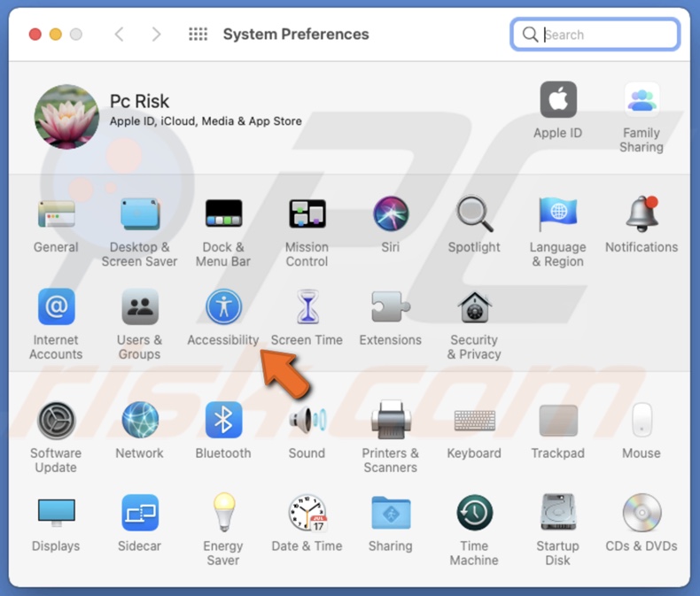Open the Siri preference pane
700x596 pixels.
(x=391, y=214)
